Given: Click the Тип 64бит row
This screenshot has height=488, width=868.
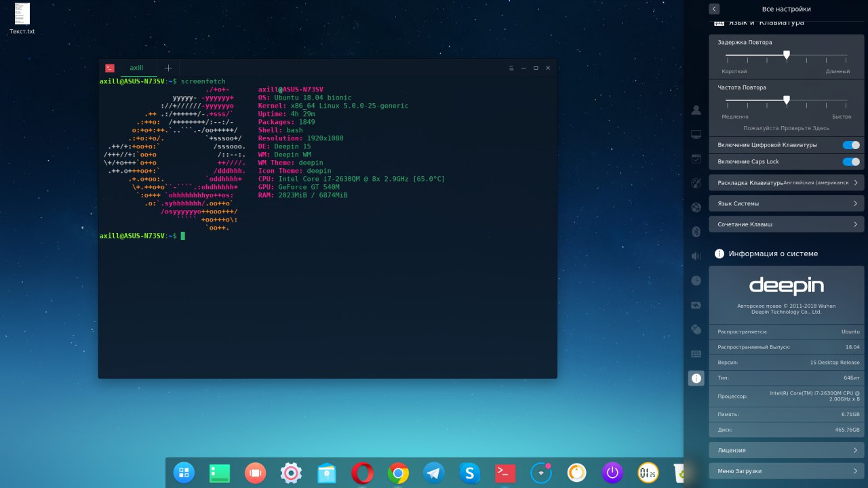Looking at the screenshot, I should (787, 378).
